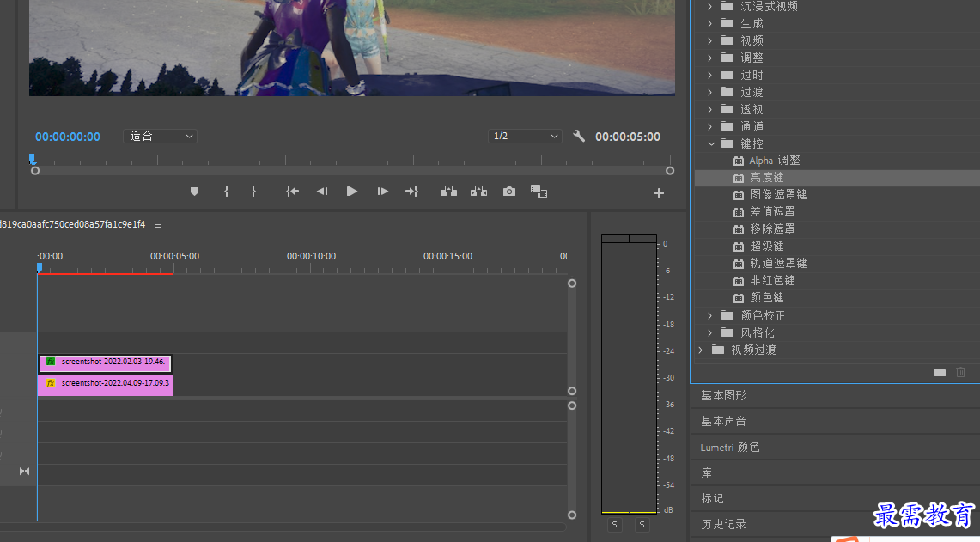Expand the 过渡 folder
The height and width of the screenshot is (542, 980).
click(x=710, y=92)
